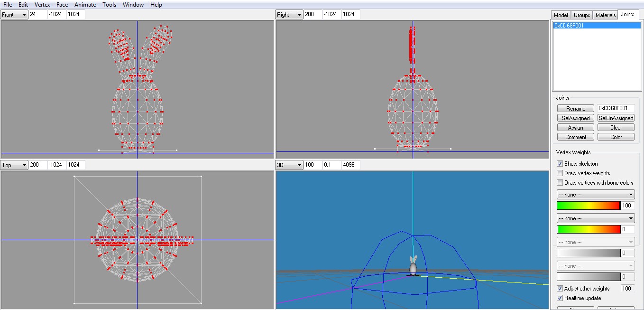Click the SelUnAssigned button
The width and height of the screenshot is (644, 310).
click(x=616, y=118)
